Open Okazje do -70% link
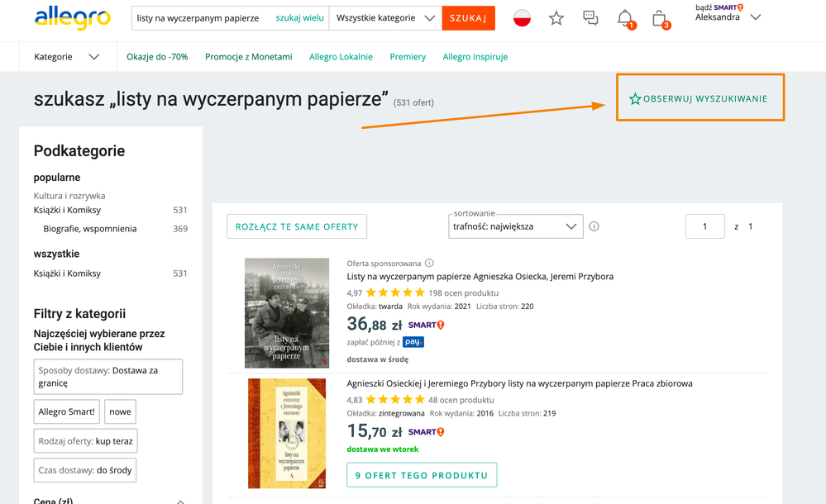Viewport: 826px width, 504px height. point(157,57)
